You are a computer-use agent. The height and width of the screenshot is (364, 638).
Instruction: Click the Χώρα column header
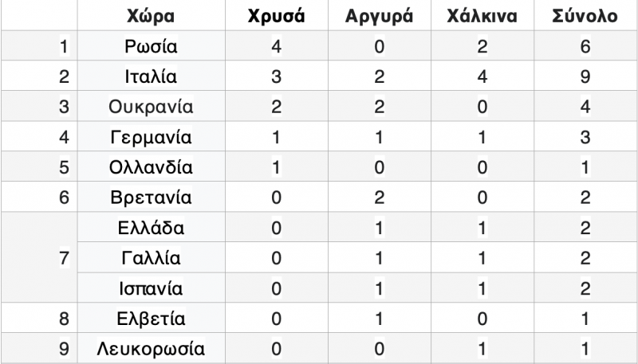(x=151, y=16)
